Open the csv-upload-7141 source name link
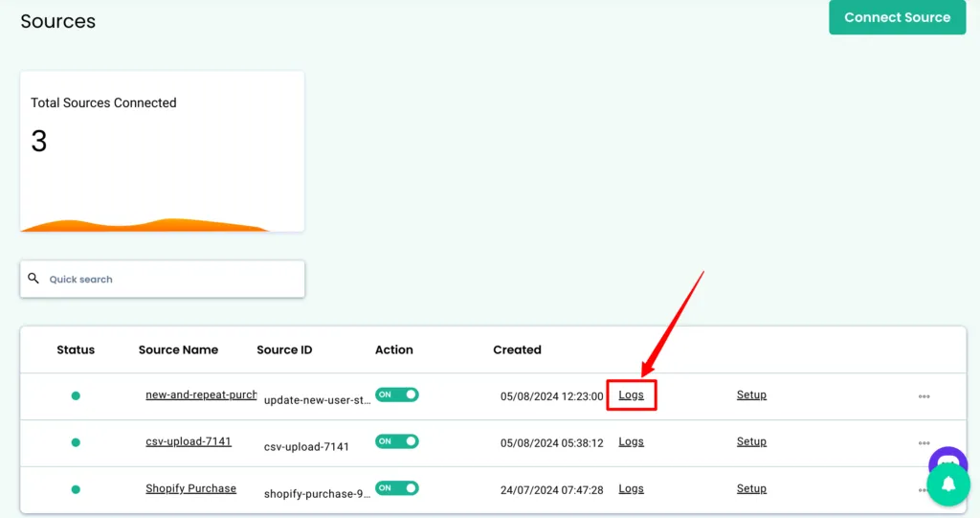The image size is (980, 518). pyautogui.click(x=189, y=441)
